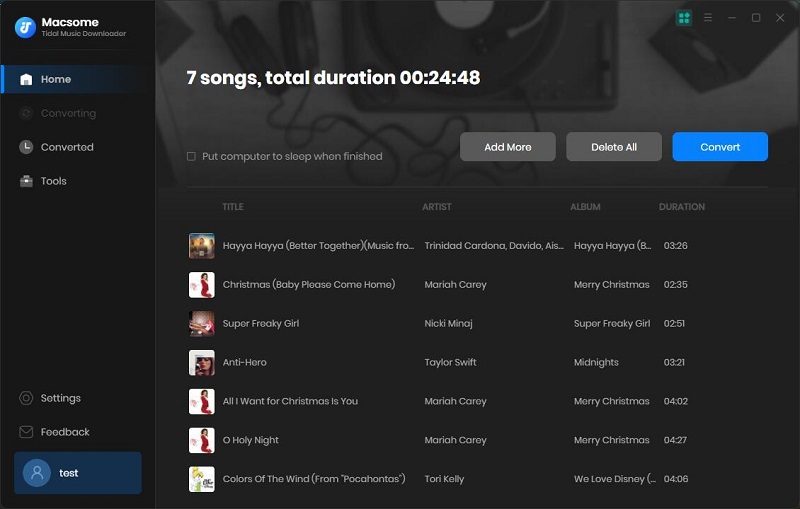Click the 03:26 duration value

tap(676, 246)
